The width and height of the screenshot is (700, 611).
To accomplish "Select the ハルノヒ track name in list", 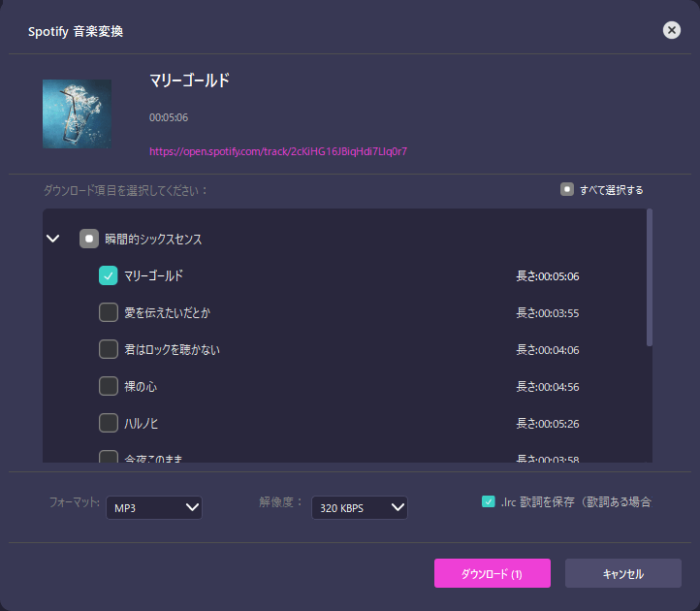I will (x=141, y=423).
